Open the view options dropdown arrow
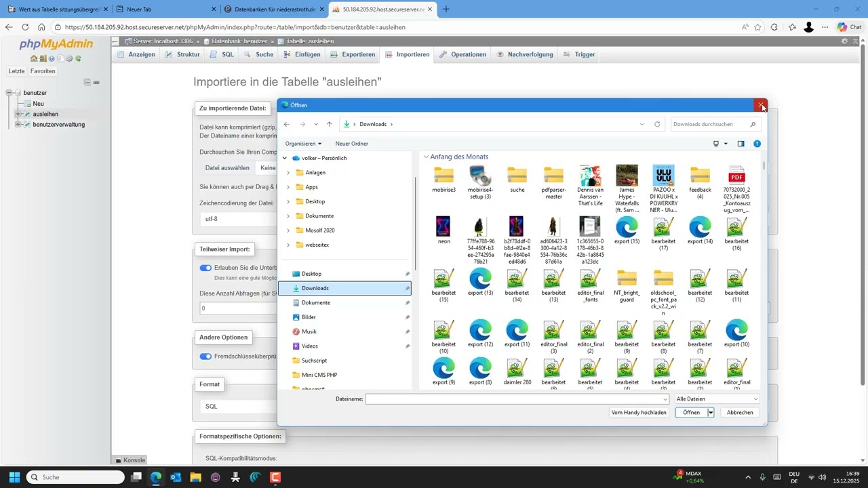This screenshot has width=868, height=488. [726, 144]
